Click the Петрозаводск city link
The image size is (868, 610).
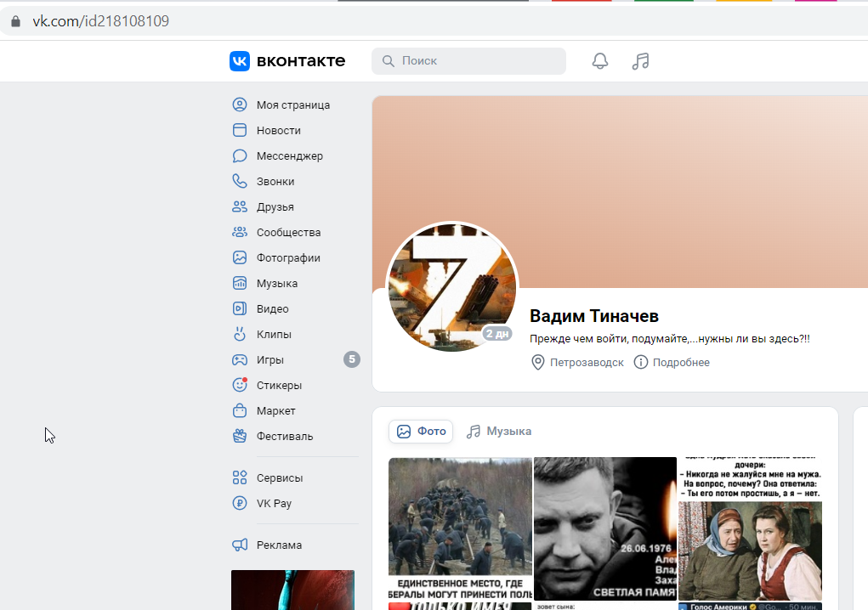click(587, 362)
